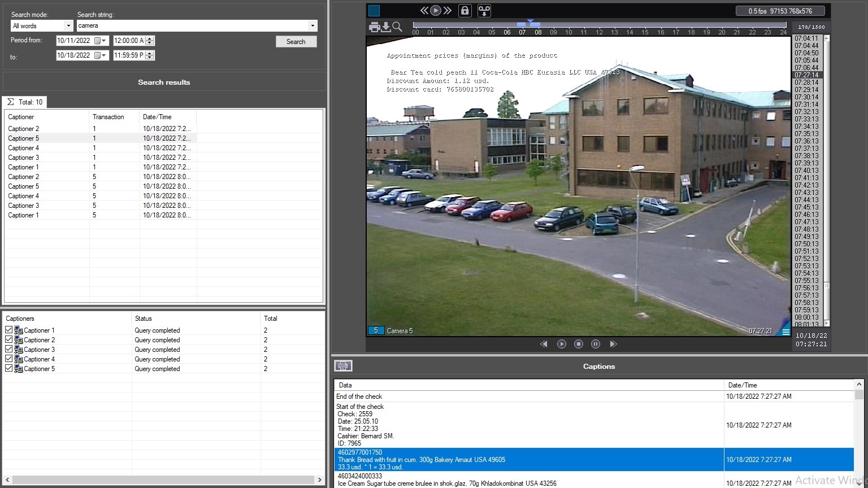Click the print frame icon above video

point(374,27)
